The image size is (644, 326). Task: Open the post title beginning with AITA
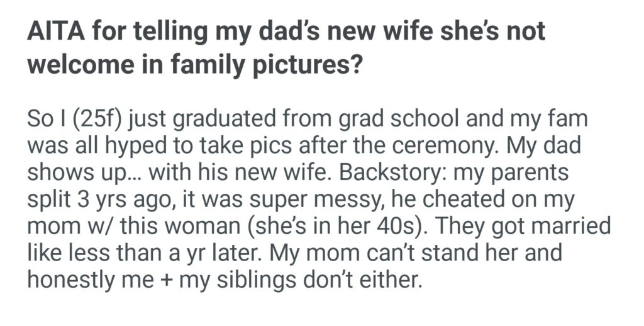coord(286,31)
